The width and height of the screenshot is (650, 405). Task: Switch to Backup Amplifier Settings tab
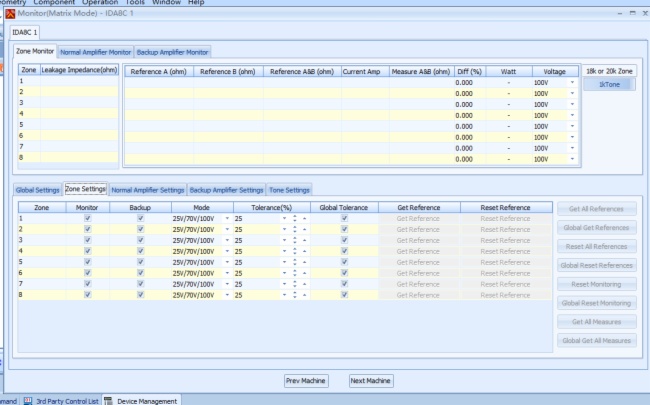[x=227, y=189]
